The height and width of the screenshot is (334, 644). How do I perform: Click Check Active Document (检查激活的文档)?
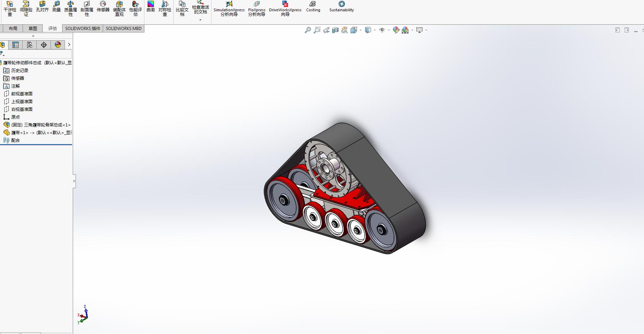pos(201,7)
